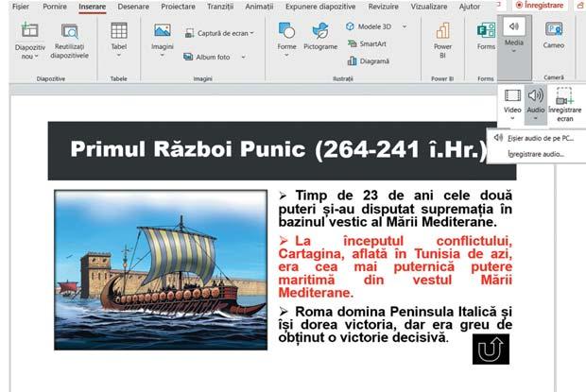Click the Tabel icon
This screenshot has height=392, width=586.
pyautogui.click(x=119, y=30)
